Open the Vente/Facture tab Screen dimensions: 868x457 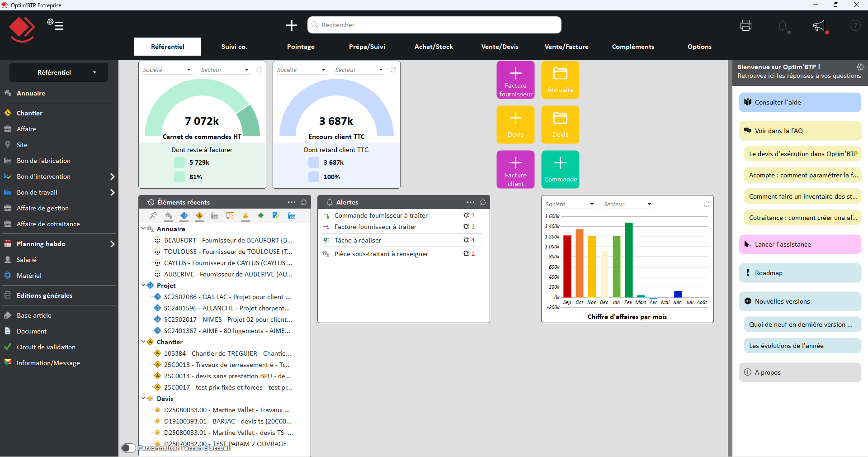(x=566, y=47)
